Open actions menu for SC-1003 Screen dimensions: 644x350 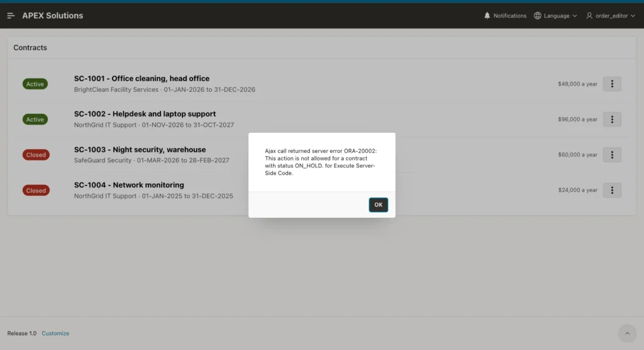coord(612,155)
